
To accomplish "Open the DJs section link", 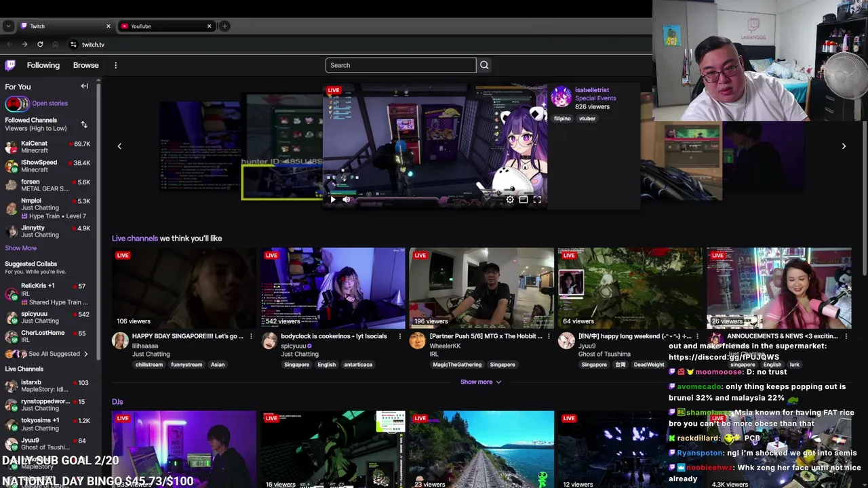I will pos(117,402).
